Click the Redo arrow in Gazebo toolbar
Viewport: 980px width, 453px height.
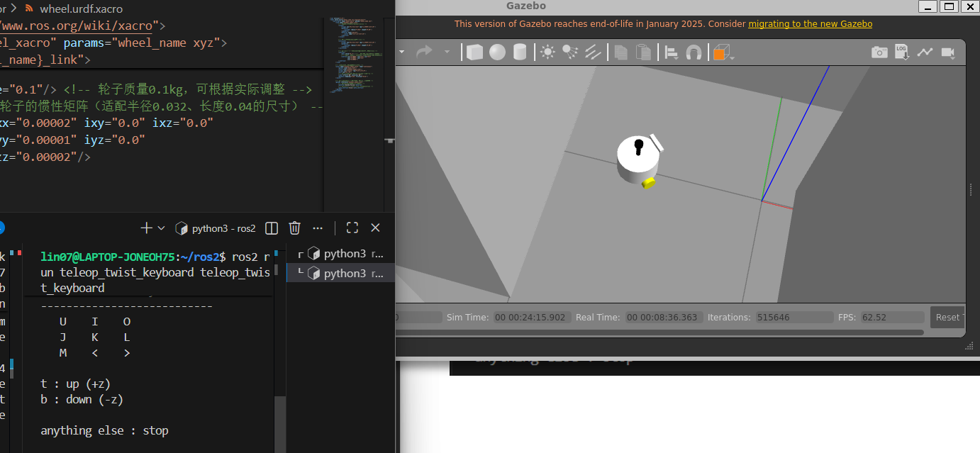coord(424,52)
